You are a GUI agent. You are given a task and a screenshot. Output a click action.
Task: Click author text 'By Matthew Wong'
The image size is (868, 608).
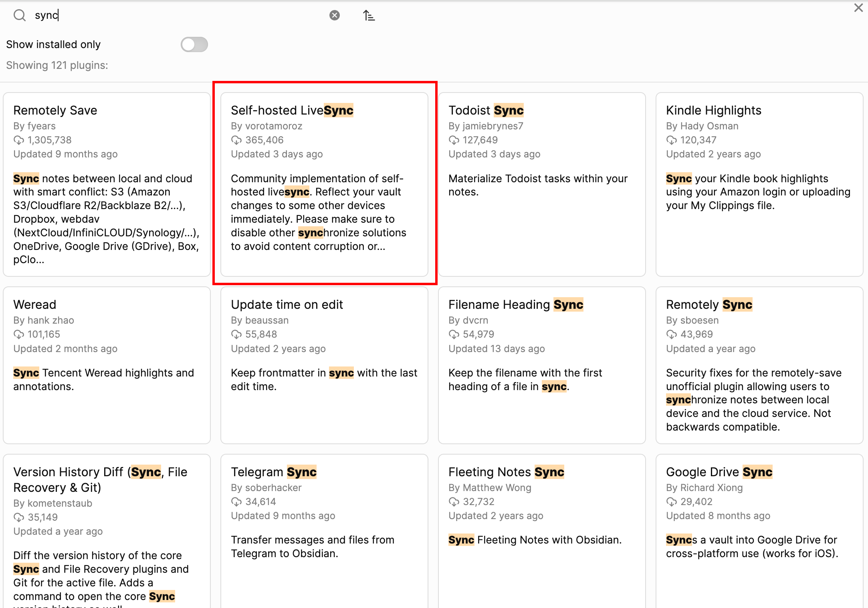490,488
